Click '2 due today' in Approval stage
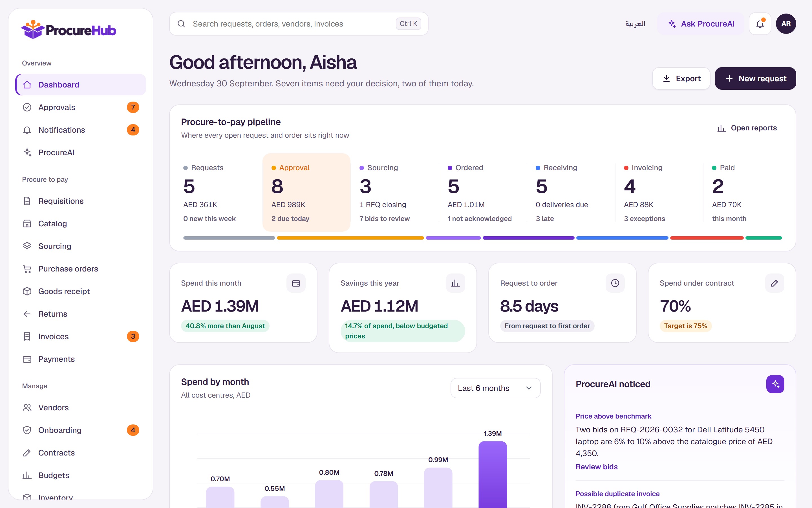 (x=290, y=219)
